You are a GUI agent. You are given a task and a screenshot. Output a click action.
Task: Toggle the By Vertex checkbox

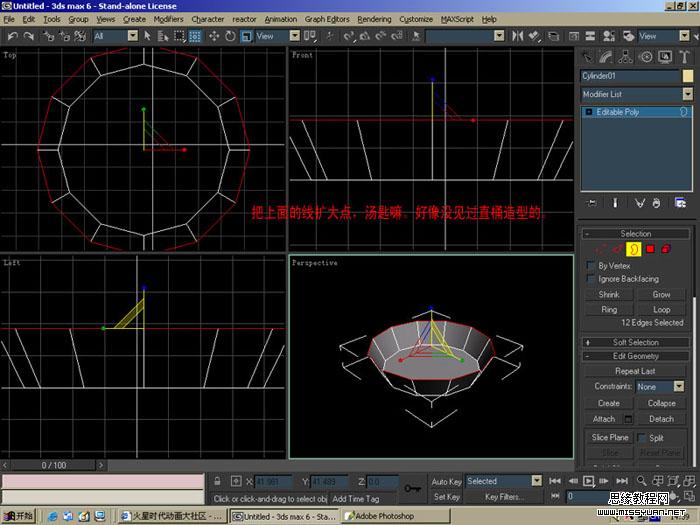591,266
